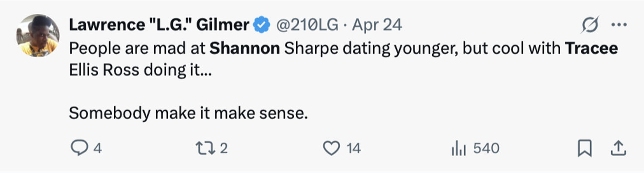The image size is (644, 173).
Task: Click the 540 views count
Action: pyautogui.click(x=486, y=149)
